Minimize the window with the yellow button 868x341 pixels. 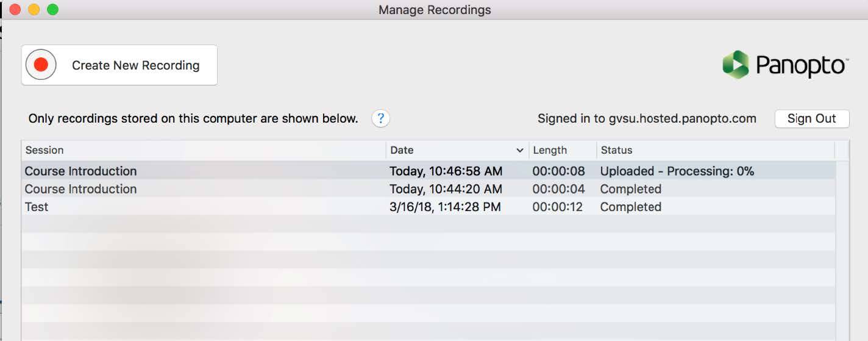click(x=34, y=10)
